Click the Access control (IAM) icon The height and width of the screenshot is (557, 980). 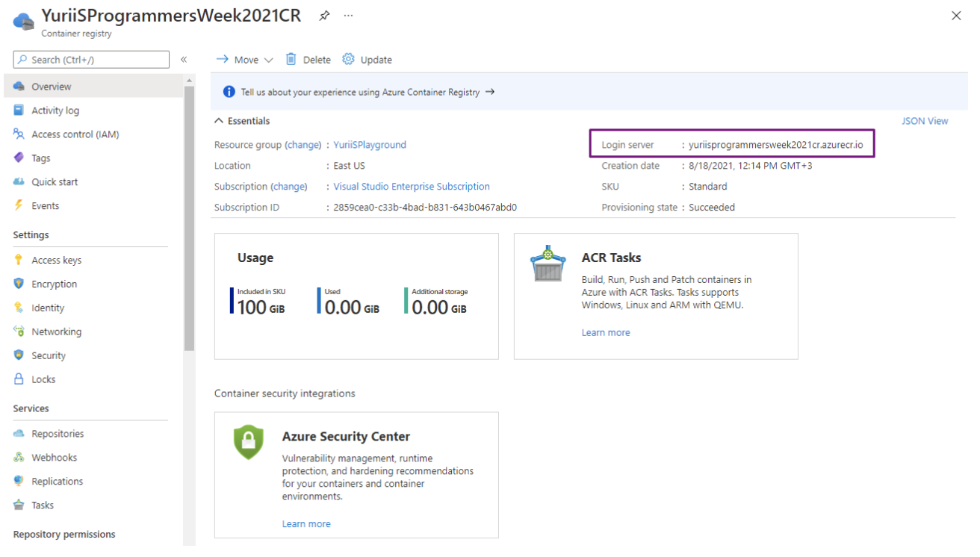19,134
